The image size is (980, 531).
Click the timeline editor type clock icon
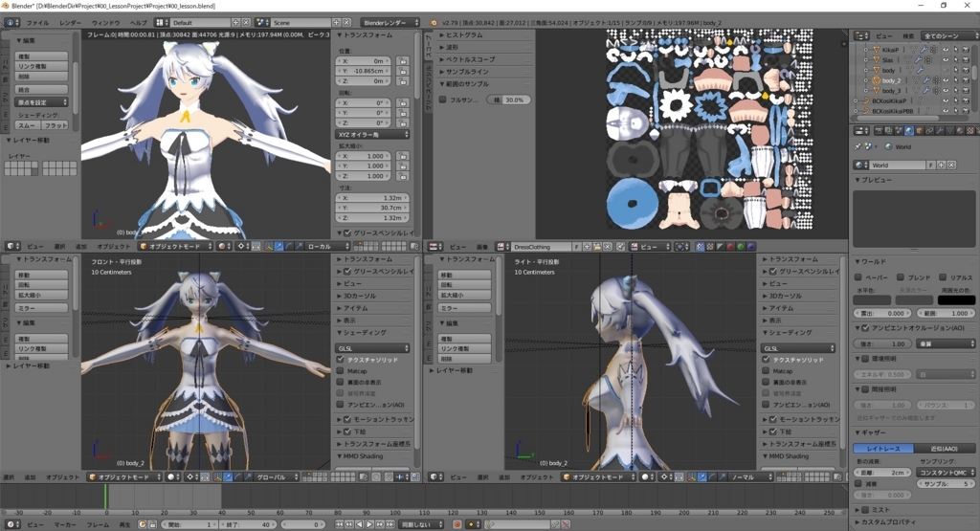click(x=12, y=524)
